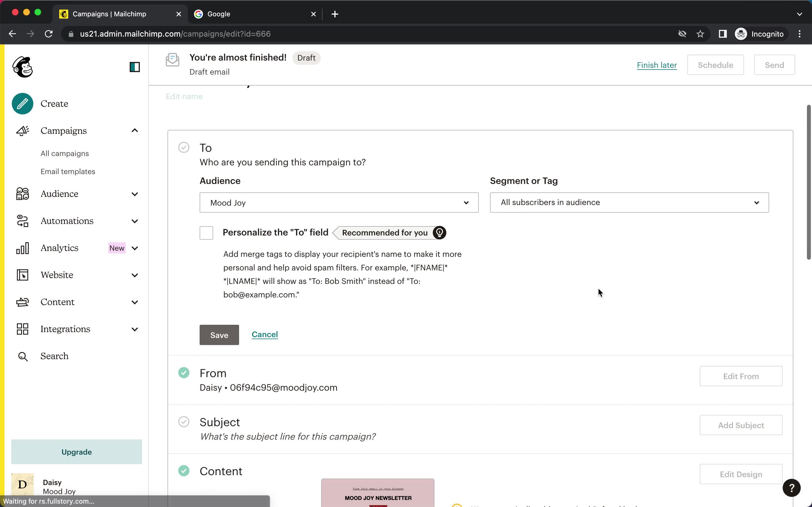812x507 pixels.
Task: Click the Automations sidebar icon
Action: tap(22, 221)
